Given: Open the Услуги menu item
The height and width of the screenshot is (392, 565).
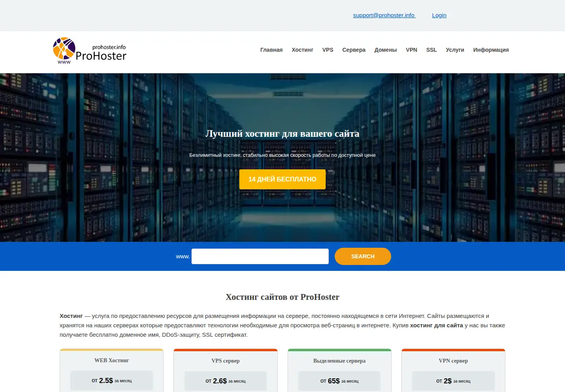Looking at the screenshot, I should pyautogui.click(x=455, y=50).
